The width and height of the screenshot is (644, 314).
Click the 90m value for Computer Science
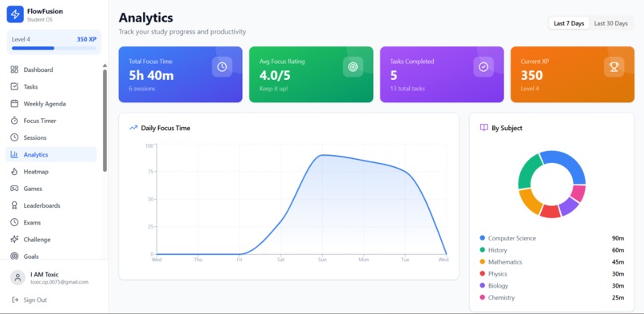click(618, 238)
